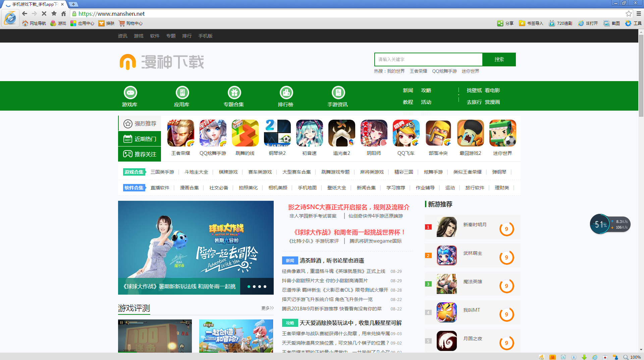Open 斗地主大全 collection link
Viewport: 644px width, 360px height.
(196, 172)
